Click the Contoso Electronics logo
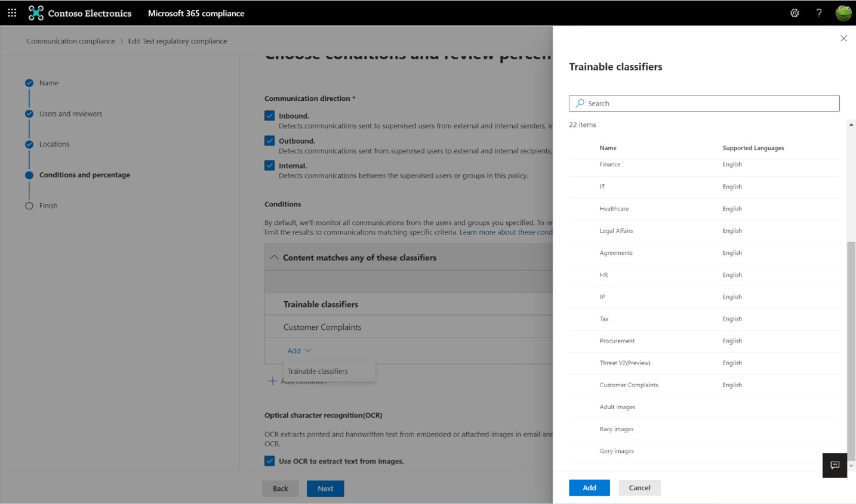Viewport: 856px width, 504px height. [x=36, y=13]
